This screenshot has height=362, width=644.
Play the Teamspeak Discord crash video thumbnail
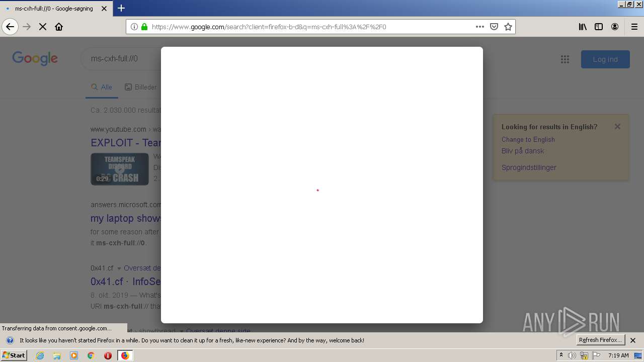(x=120, y=169)
